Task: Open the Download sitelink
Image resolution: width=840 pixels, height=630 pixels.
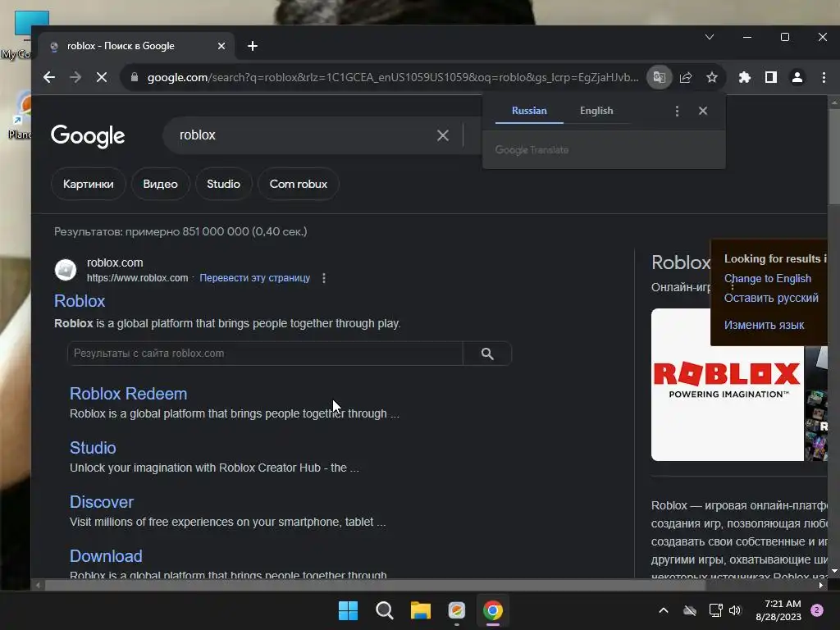Action: tap(106, 555)
